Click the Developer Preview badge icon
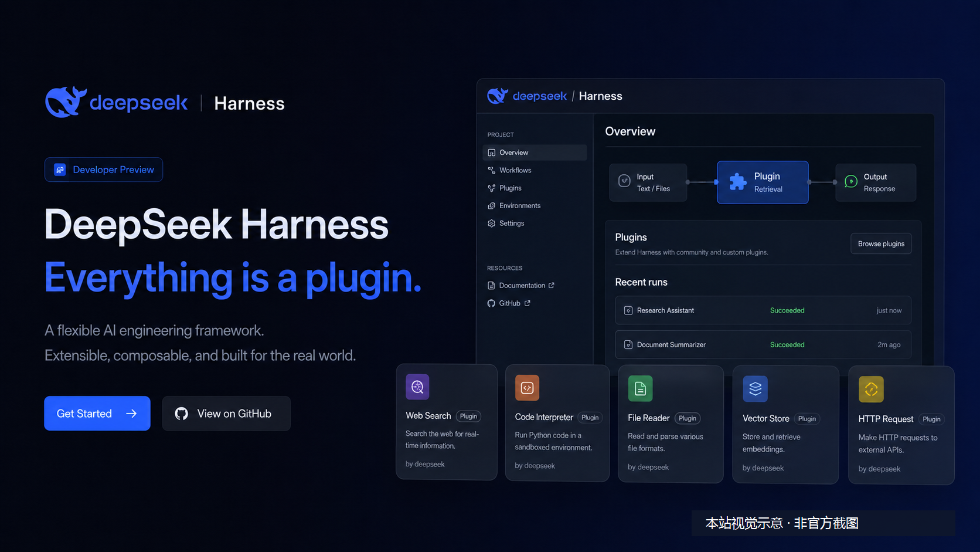Viewport: 980px width, 552px height. click(x=60, y=170)
